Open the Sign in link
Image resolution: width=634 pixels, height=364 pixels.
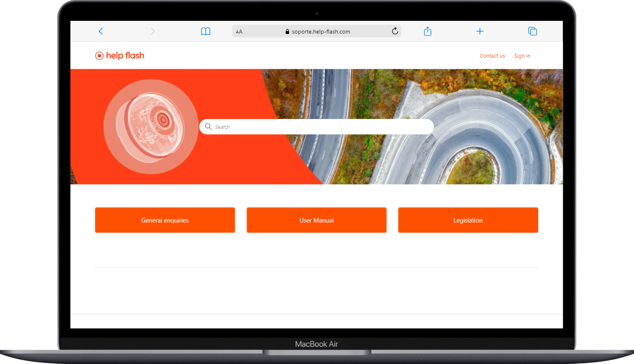pos(522,56)
